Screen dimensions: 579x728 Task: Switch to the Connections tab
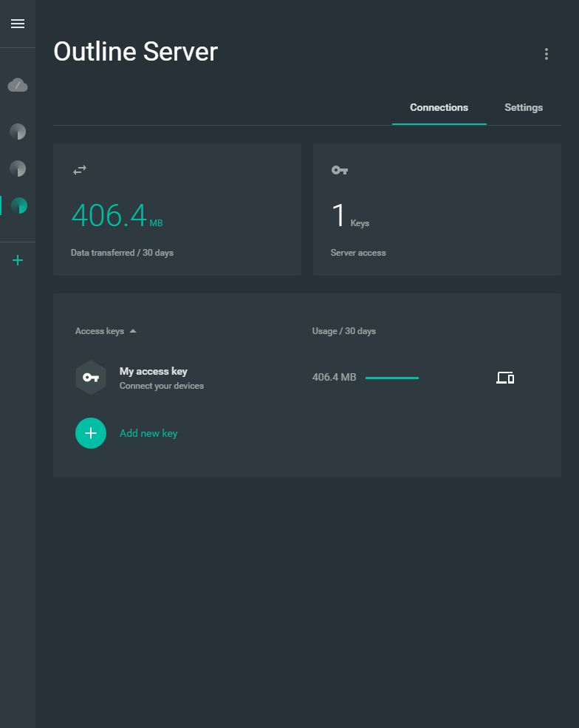439,107
